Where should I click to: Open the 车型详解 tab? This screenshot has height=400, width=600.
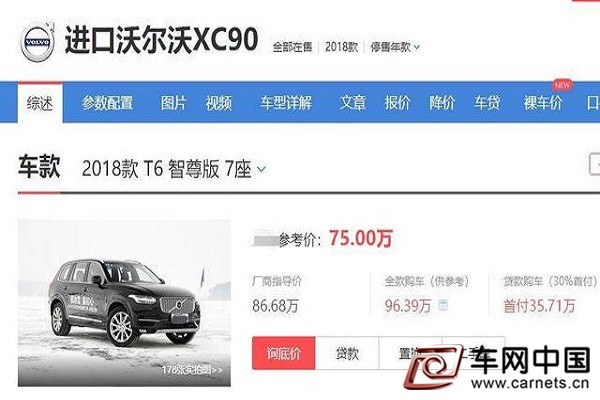pos(286,103)
